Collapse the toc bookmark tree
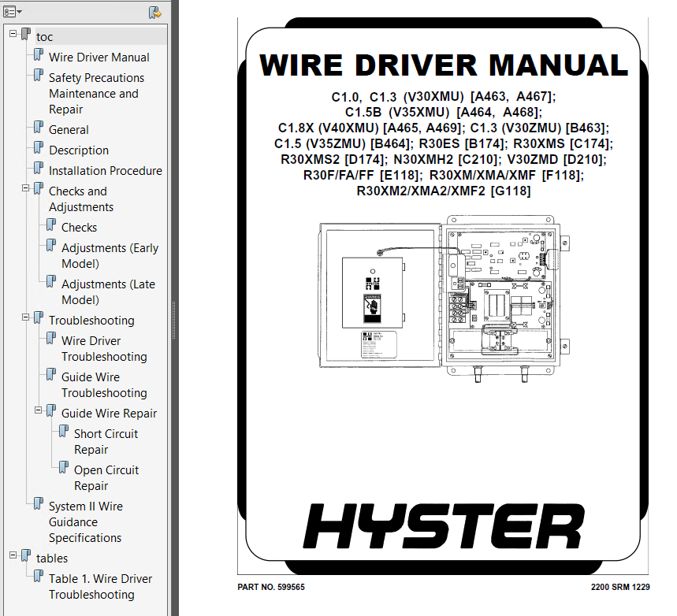Screen dimensions: 677x616 (13, 33)
